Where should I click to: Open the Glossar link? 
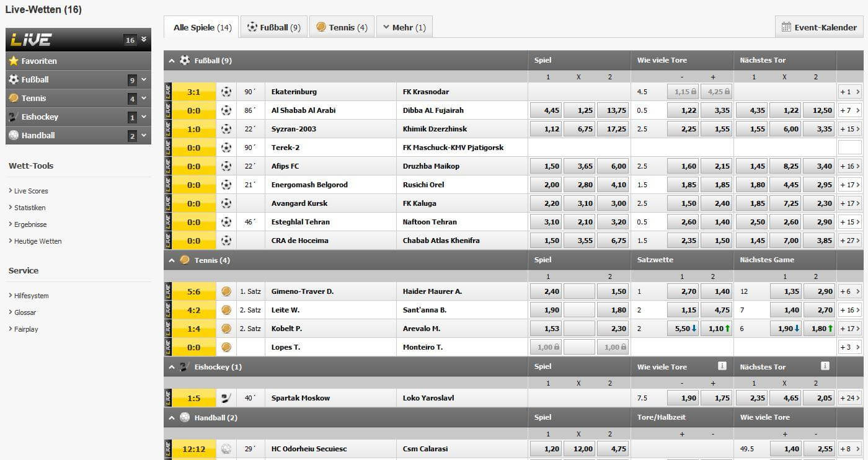(x=25, y=312)
